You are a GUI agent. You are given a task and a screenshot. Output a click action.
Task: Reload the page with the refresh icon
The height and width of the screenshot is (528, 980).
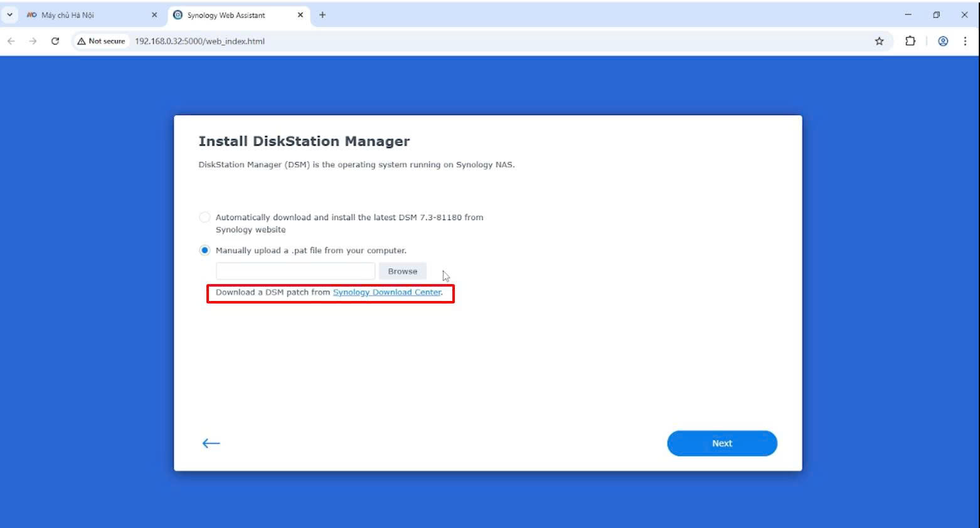[x=55, y=41]
